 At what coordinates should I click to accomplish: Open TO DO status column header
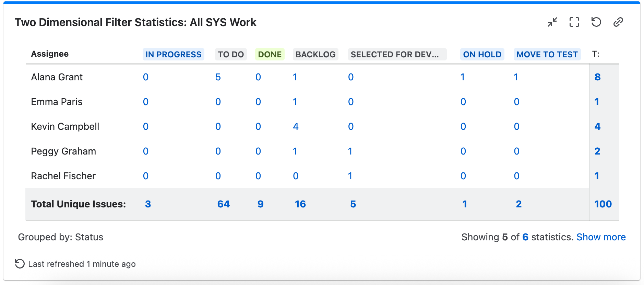tap(231, 54)
